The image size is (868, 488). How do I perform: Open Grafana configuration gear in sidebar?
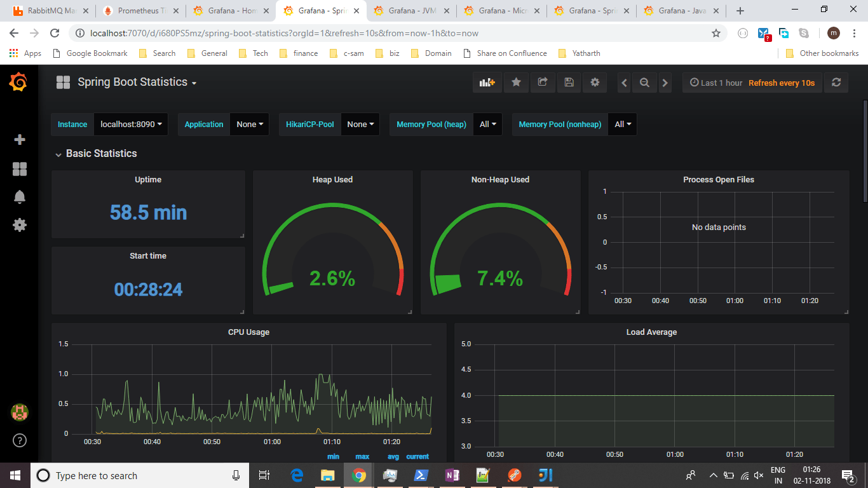19,225
